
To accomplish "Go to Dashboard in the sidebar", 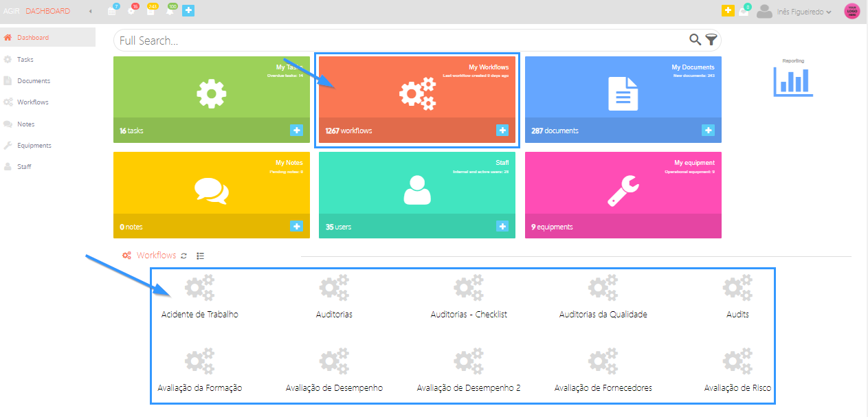I will tap(47, 37).
